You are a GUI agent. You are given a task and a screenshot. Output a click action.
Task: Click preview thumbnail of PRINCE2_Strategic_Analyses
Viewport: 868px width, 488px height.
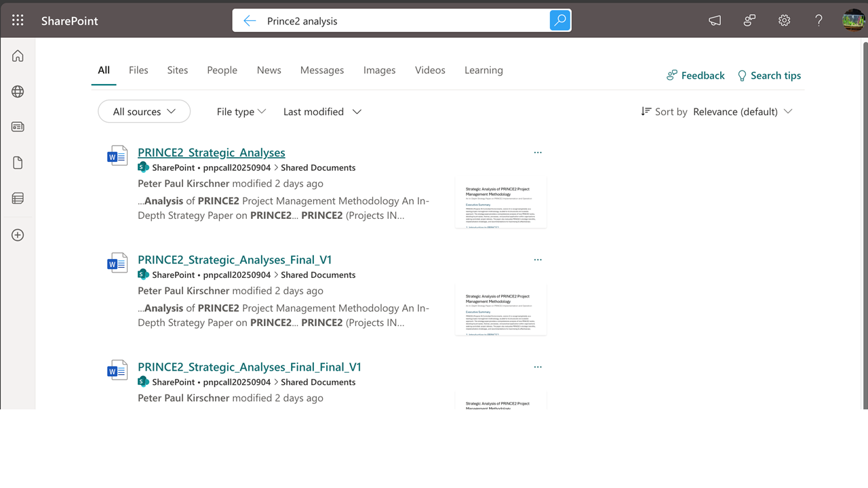pos(501,203)
